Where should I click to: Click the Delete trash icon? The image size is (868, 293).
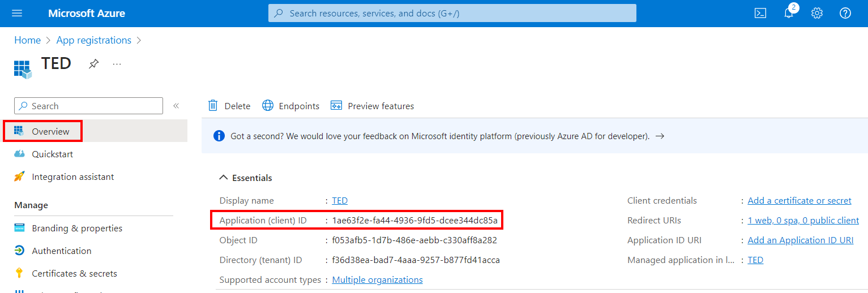click(213, 106)
